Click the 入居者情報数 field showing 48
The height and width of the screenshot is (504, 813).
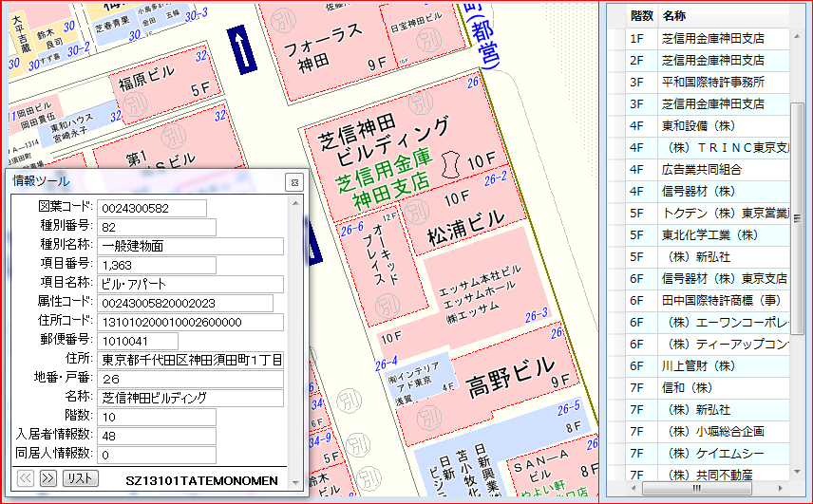coord(156,437)
